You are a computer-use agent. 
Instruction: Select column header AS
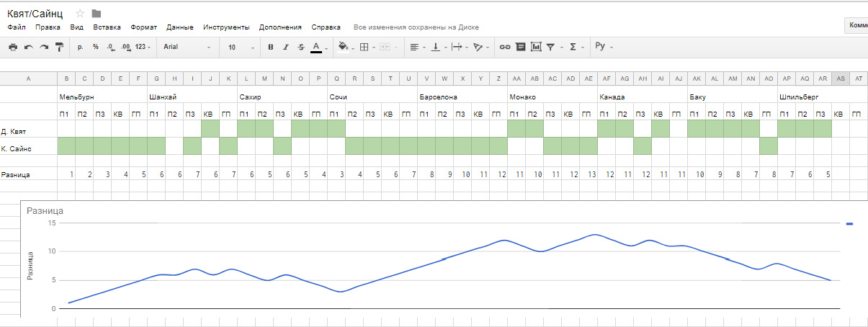coord(840,79)
